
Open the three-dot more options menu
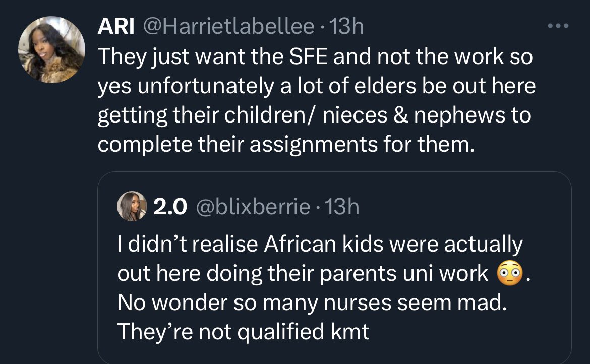559,25
